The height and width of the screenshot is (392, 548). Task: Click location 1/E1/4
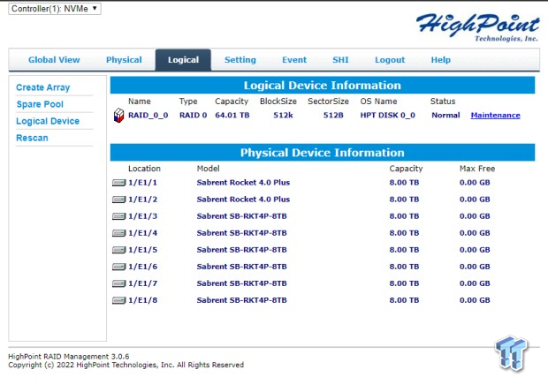click(x=142, y=233)
